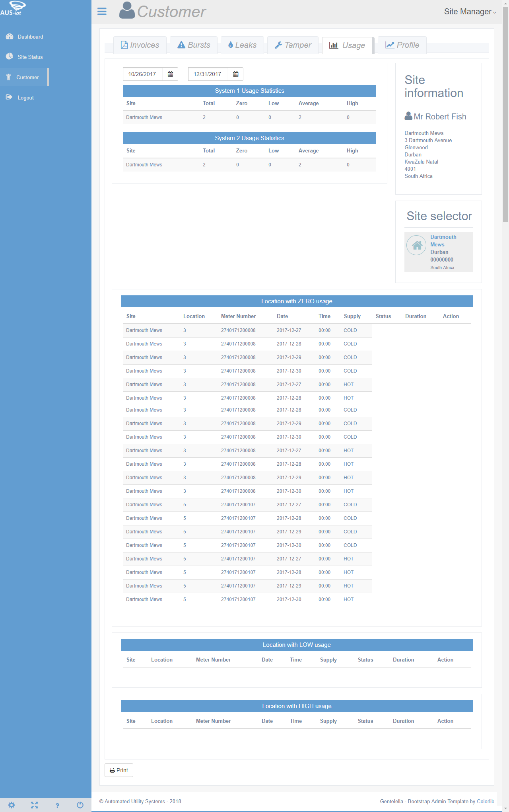The width and height of the screenshot is (509, 812).
Task: Expand the Site Manager user dropdown
Action: click(470, 12)
